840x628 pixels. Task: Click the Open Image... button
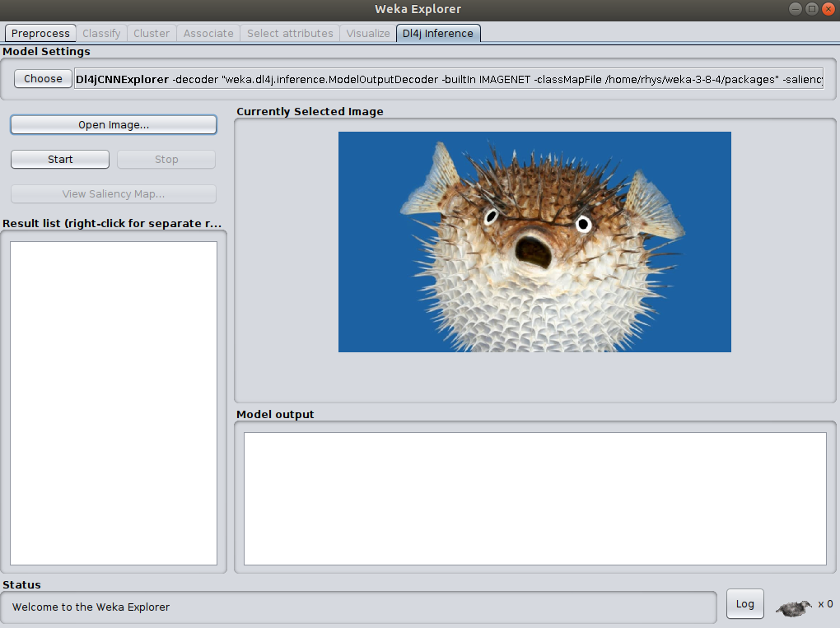click(x=114, y=125)
